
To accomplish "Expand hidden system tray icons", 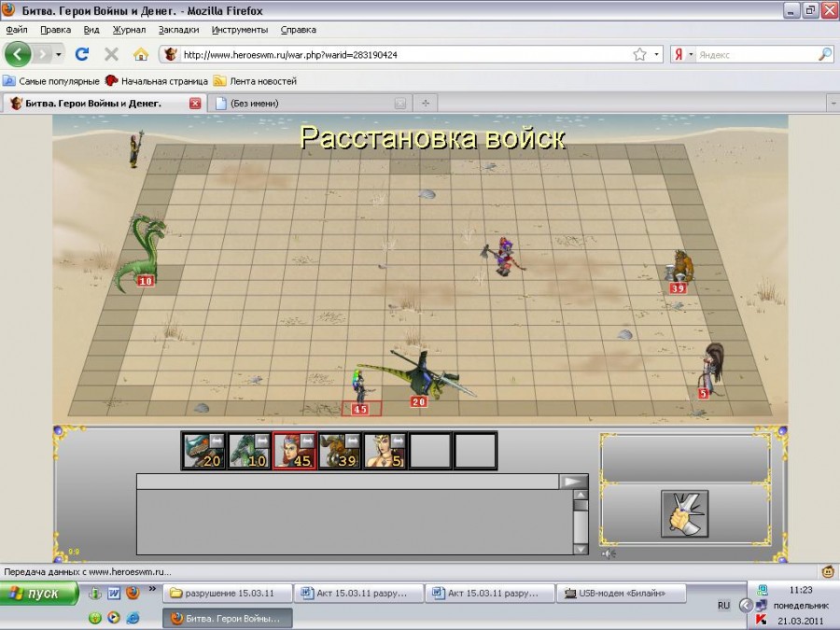I will pos(746,606).
